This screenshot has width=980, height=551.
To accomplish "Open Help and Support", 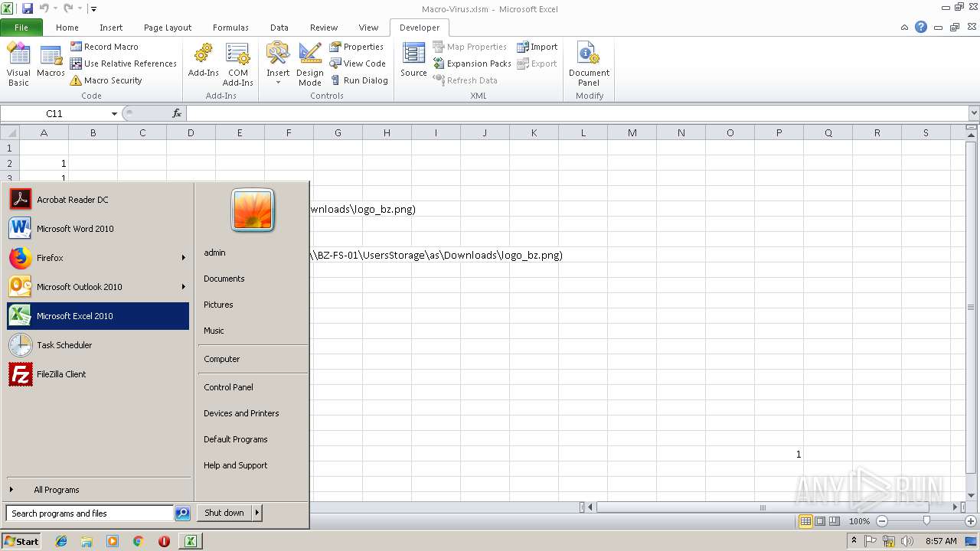I will (x=235, y=465).
